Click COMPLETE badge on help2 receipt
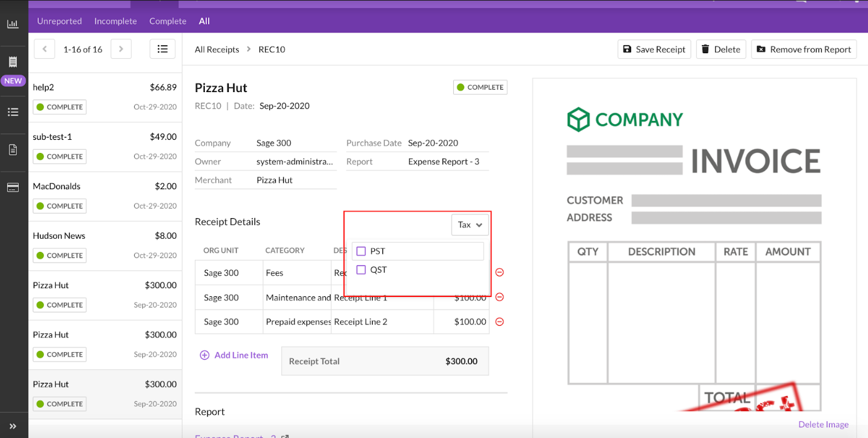The height and width of the screenshot is (438, 868). point(60,107)
